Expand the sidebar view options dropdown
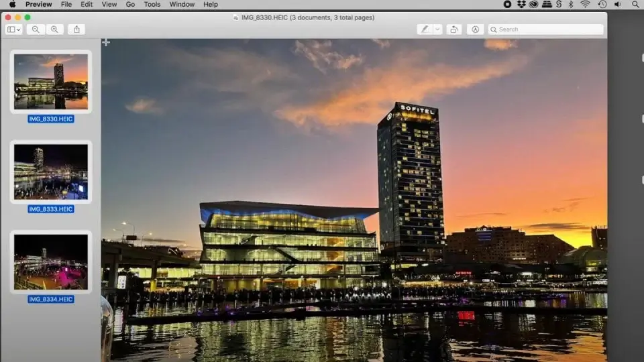The image size is (644, 362). [x=13, y=29]
